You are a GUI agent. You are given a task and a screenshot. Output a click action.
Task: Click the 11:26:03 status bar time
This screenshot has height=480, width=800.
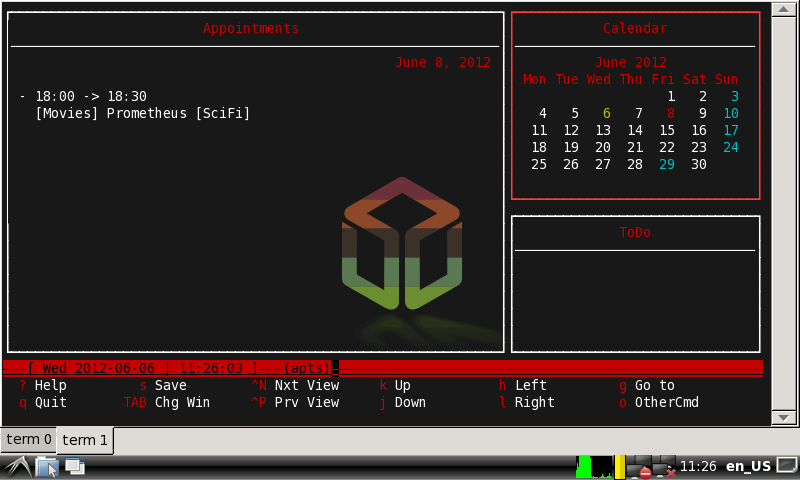pyautogui.click(x=211, y=368)
